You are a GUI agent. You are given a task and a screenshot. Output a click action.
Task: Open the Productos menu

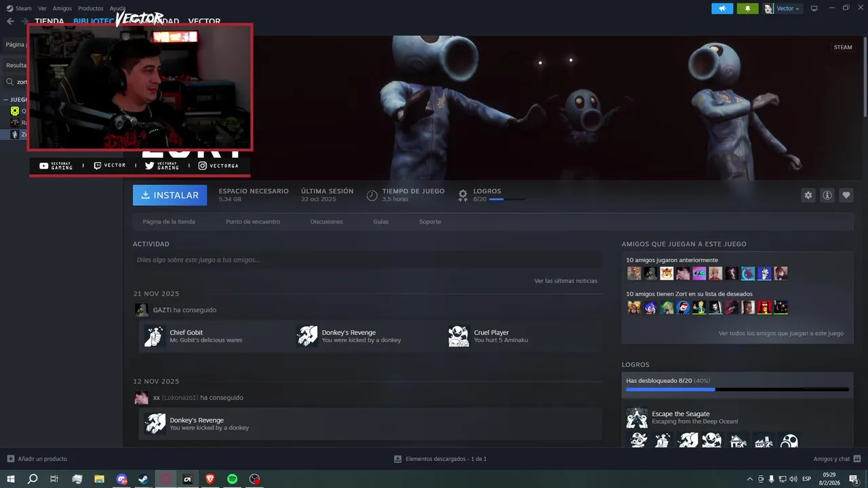pos(90,8)
